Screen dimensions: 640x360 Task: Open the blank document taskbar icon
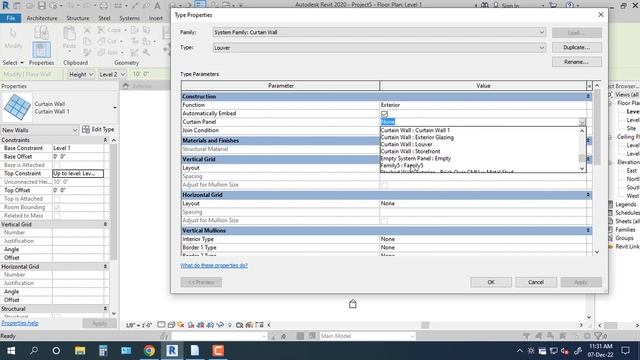[x=195, y=351]
